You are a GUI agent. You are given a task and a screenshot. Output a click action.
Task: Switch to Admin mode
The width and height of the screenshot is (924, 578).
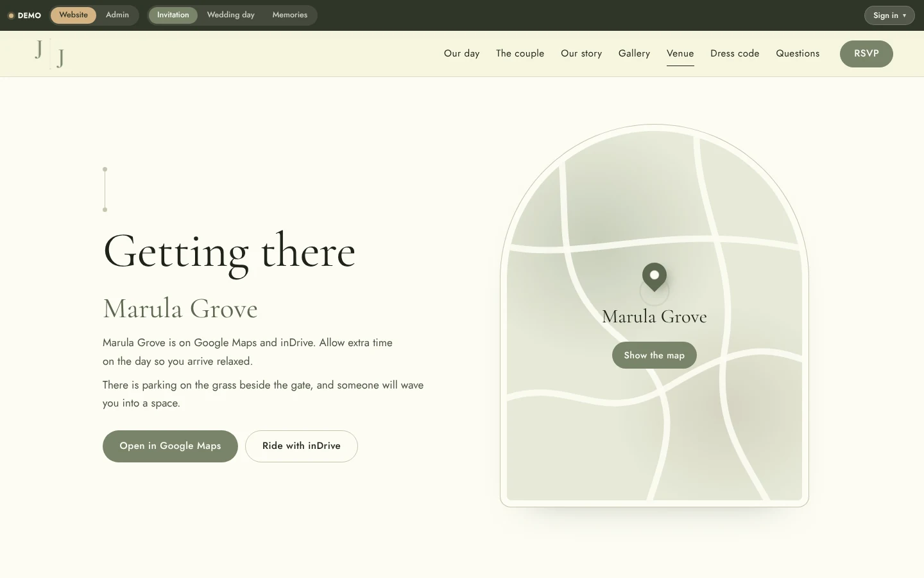coord(117,15)
